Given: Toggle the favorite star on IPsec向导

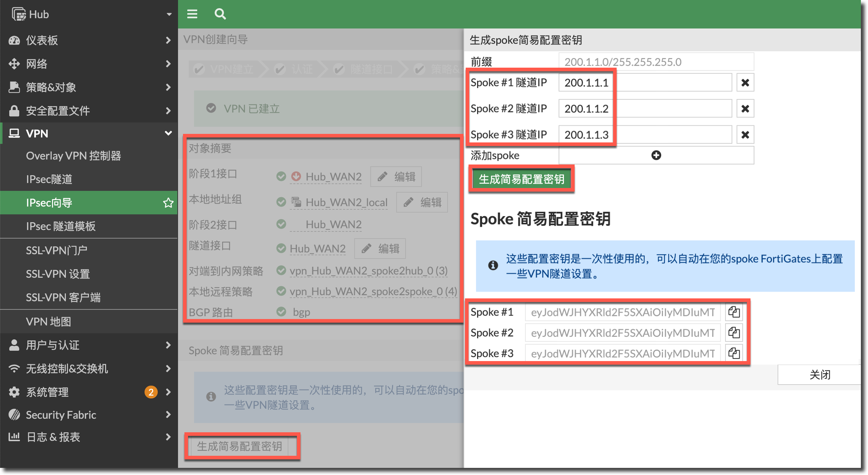Looking at the screenshot, I should [168, 203].
